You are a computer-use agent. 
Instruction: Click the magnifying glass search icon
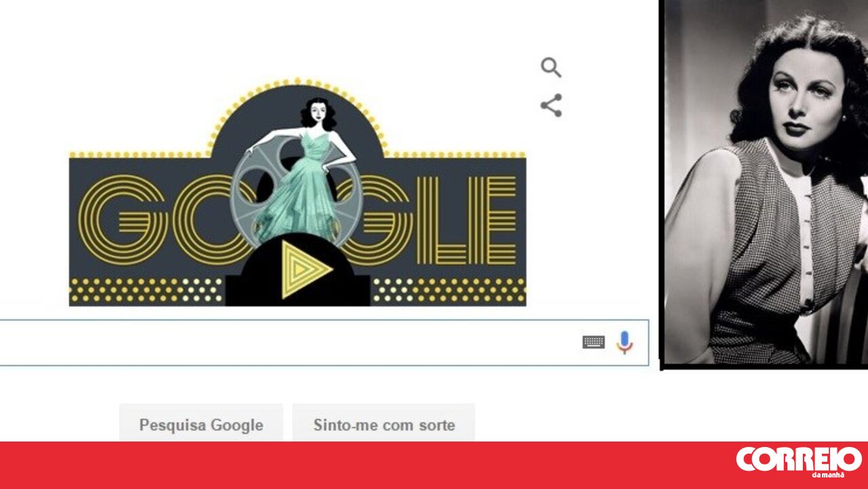click(551, 68)
